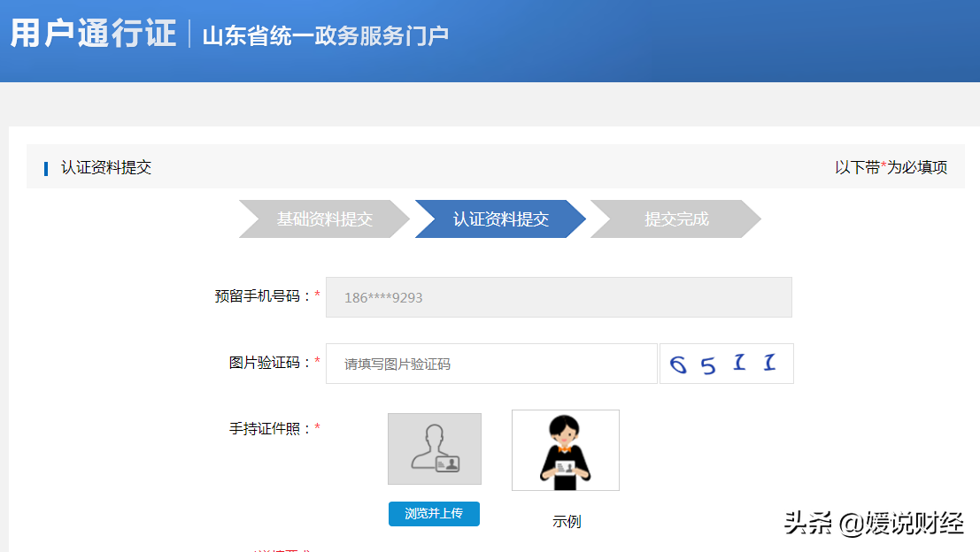Click the 示例 caption text
980x552 pixels.
pyautogui.click(x=567, y=521)
